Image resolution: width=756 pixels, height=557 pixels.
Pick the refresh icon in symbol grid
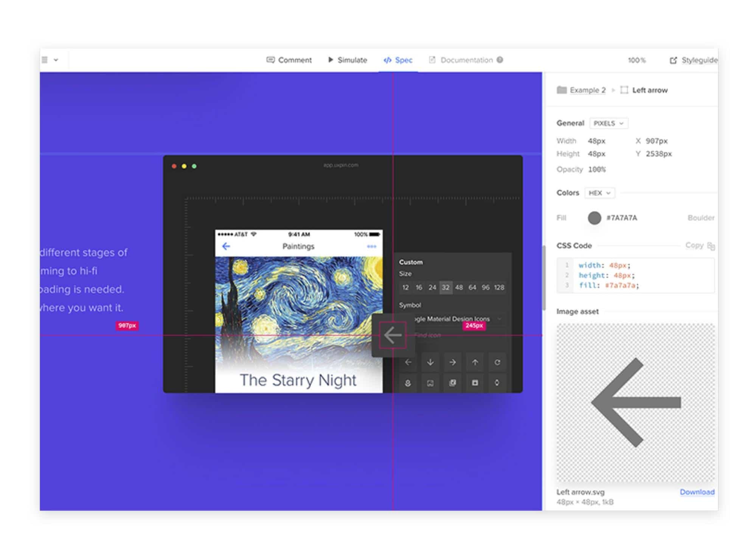click(x=497, y=362)
